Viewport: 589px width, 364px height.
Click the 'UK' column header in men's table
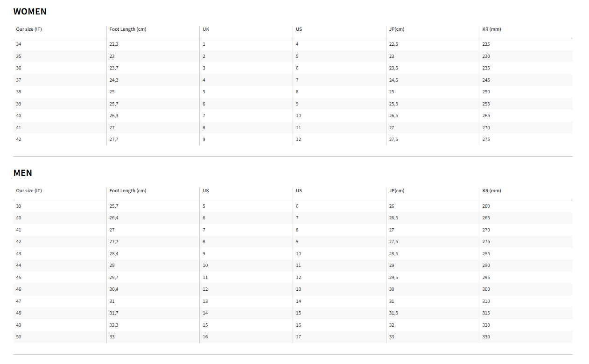(206, 191)
